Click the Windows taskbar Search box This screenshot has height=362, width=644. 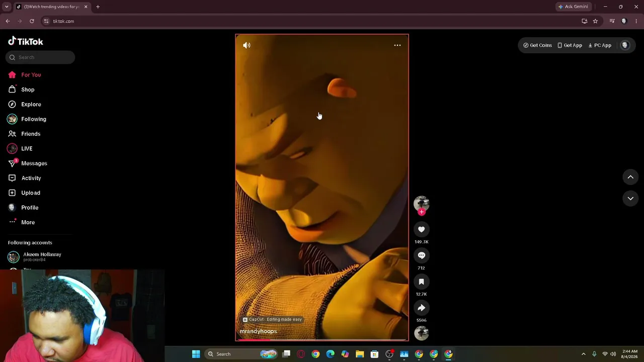[242, 354]
